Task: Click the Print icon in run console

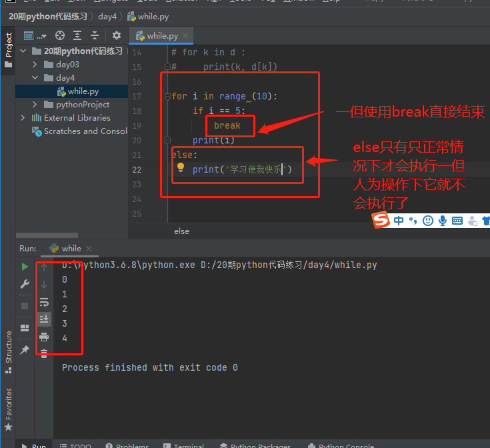Action: [x=44, y=337]
